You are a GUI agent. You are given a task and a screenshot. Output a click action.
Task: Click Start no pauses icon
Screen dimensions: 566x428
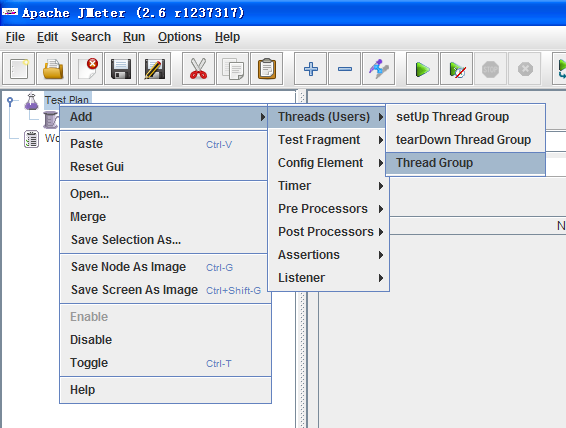(456, 69)
